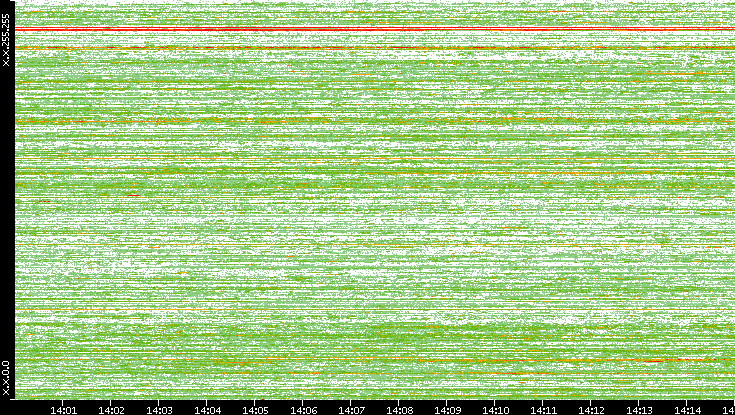Click the 14:01 time axis label

[x=64, y=409]
